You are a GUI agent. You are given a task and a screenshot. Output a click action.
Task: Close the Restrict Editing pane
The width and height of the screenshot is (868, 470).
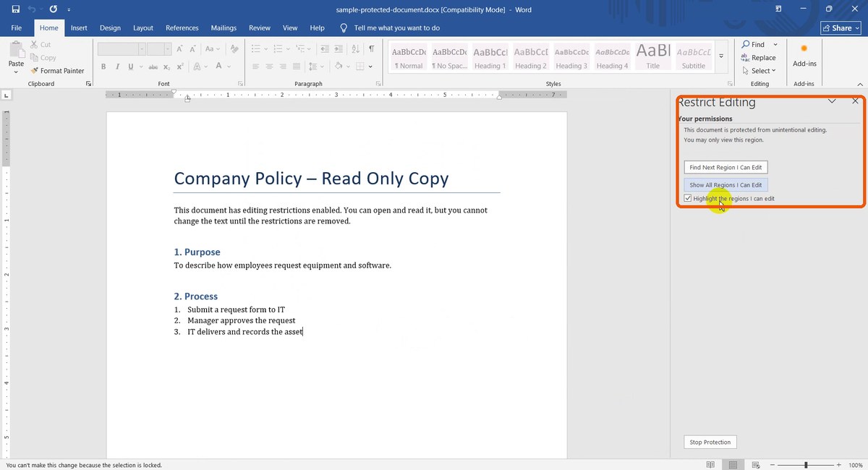point(855,101)
